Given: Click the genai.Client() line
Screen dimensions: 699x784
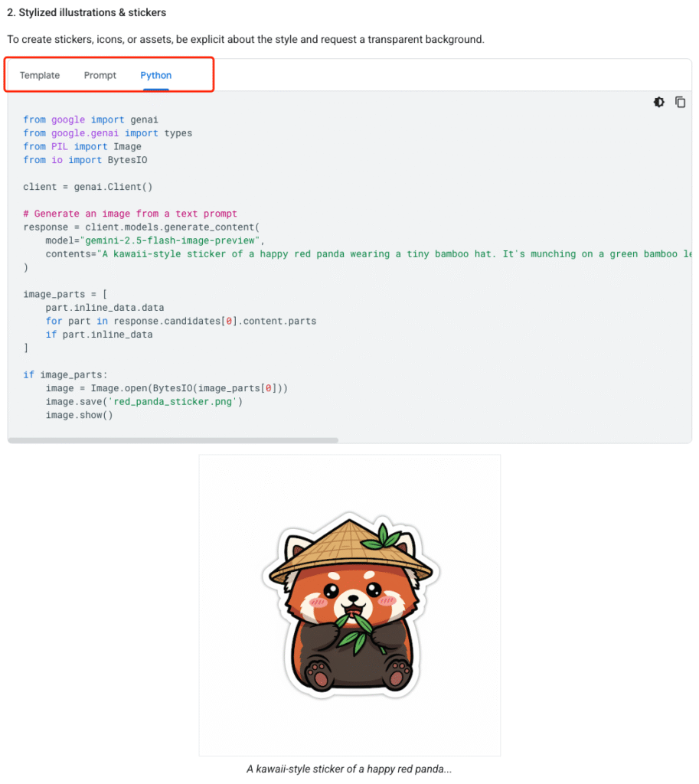Looking at the screenshot, I should click(x=87, y=187).
